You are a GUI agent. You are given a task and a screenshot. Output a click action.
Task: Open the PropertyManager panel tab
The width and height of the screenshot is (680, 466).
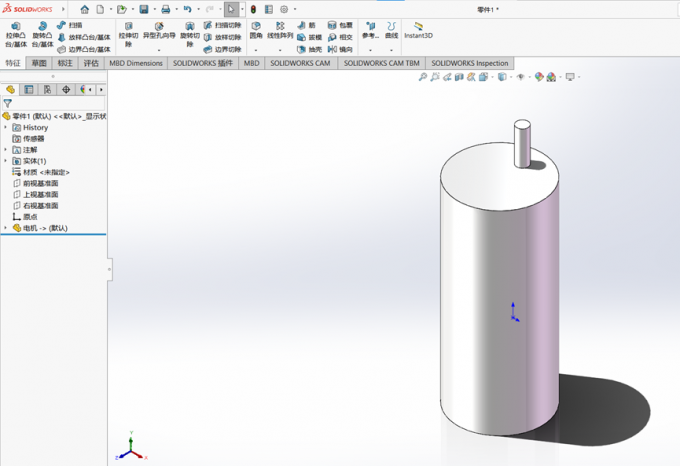point(29,90)
